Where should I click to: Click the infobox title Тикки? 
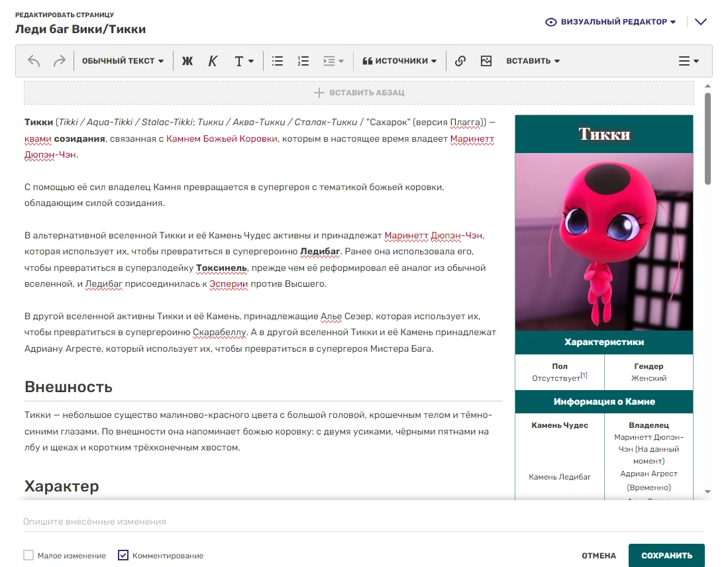tap(604, 134)
